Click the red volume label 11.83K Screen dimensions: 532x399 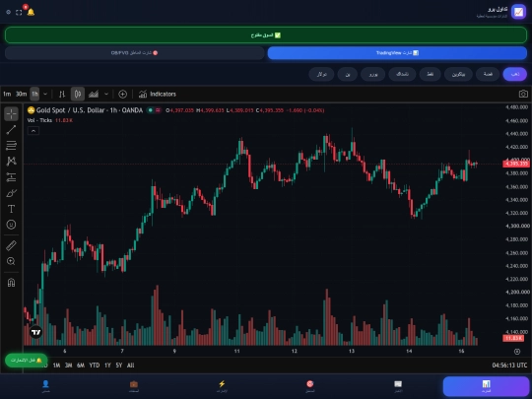pyautogui.click(x=513, y=338)
